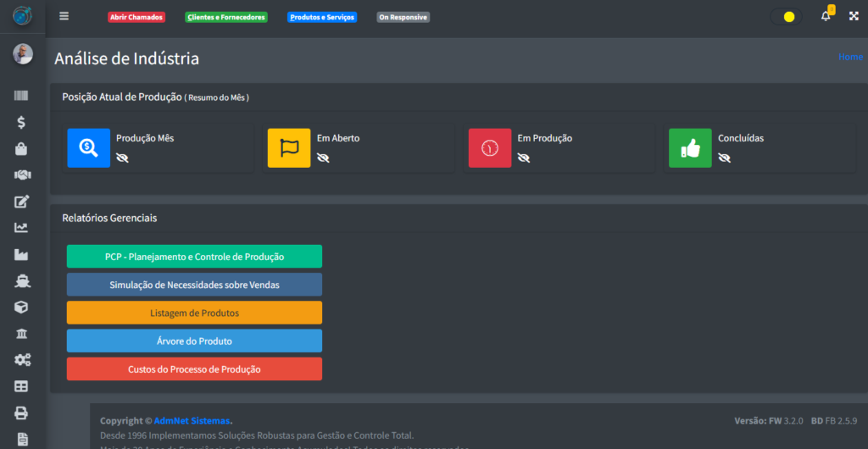
Task: Open the line chart sidebar icon
Action: 22,227
